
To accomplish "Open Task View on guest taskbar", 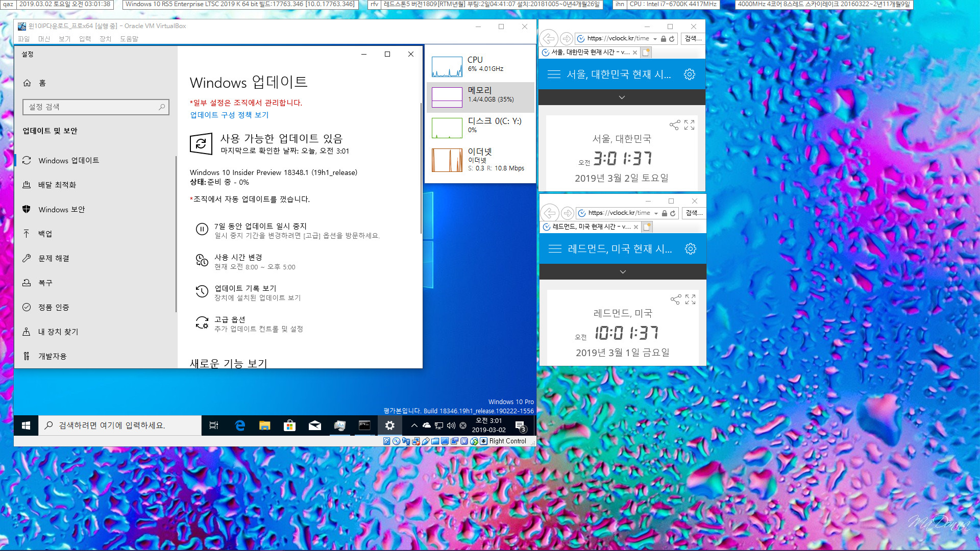I will tap(214, 425).
